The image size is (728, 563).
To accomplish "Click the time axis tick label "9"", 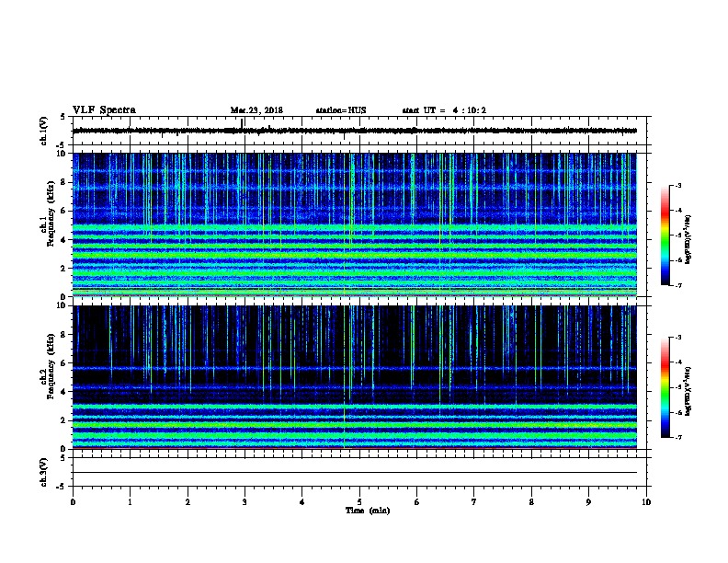I will click(x=588, y=502).
